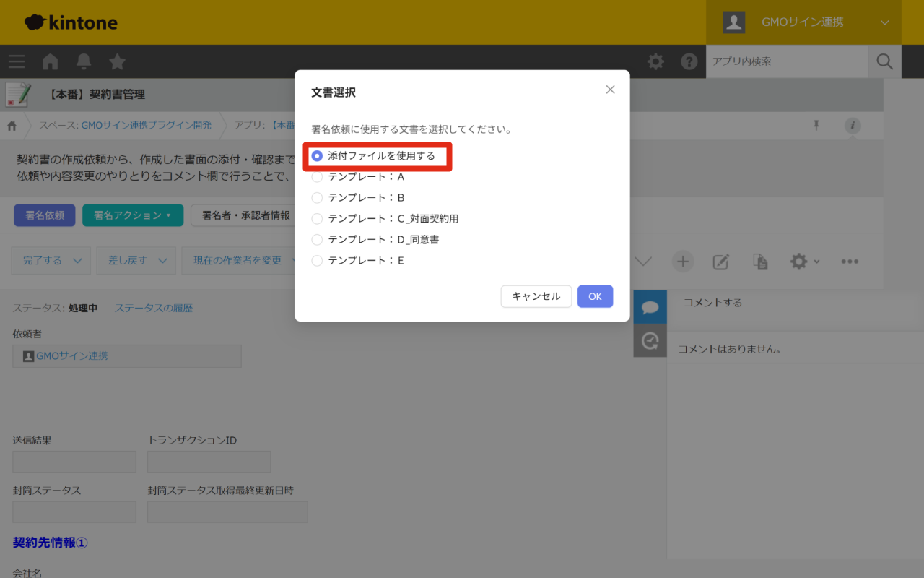
Task: Edit the record with the pencil icon
Action: pos(720,261)
